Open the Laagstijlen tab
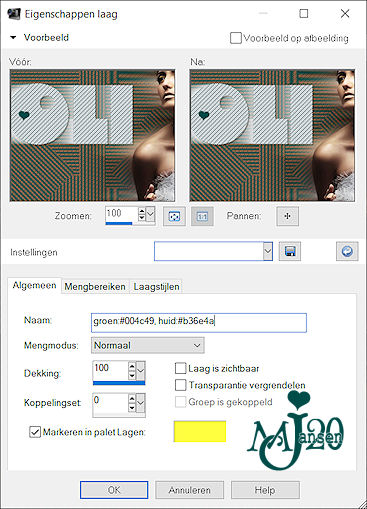The image size is (367, 509). (156, 287)
